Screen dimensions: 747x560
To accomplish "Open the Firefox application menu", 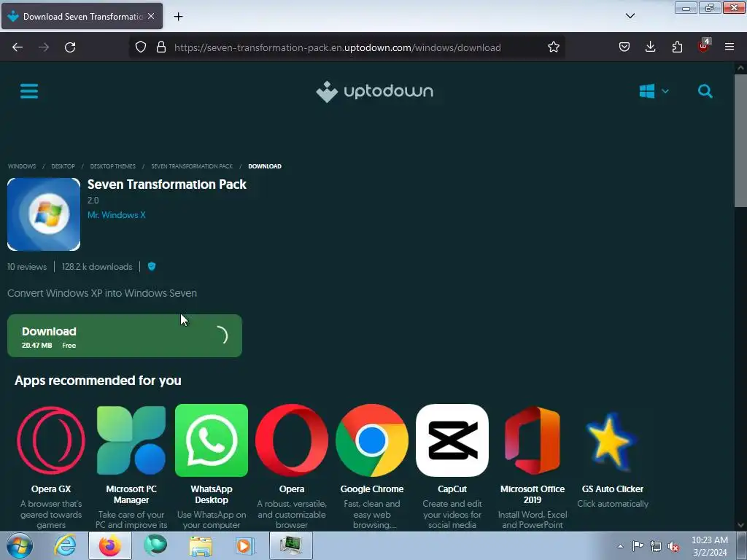I will point(729,47).
